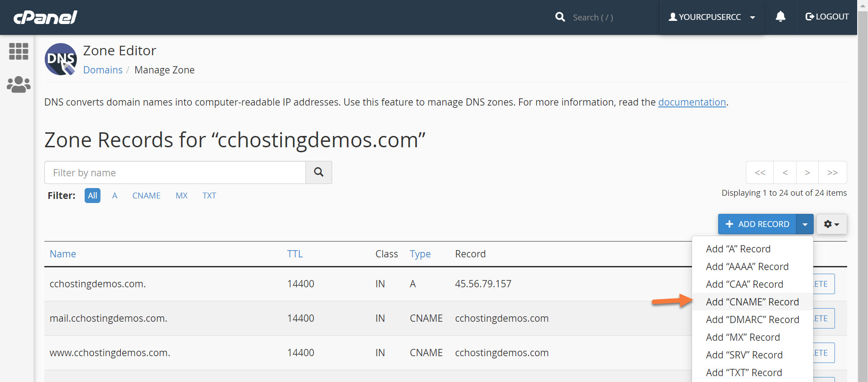Choose Add "DMARC" Record

coord(752,319)
